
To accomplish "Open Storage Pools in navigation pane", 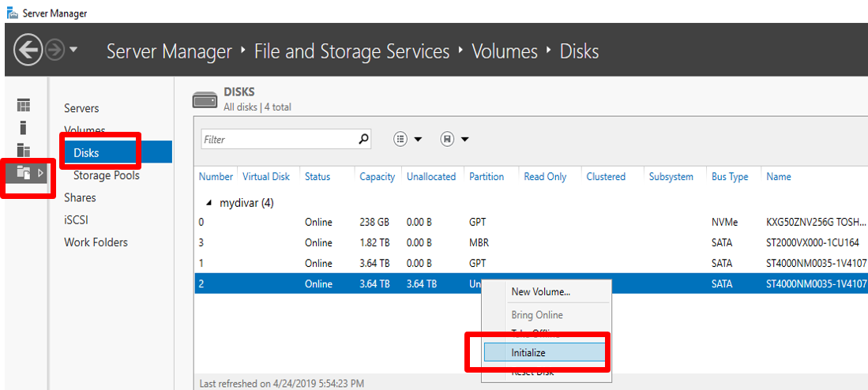I will 106,175.
